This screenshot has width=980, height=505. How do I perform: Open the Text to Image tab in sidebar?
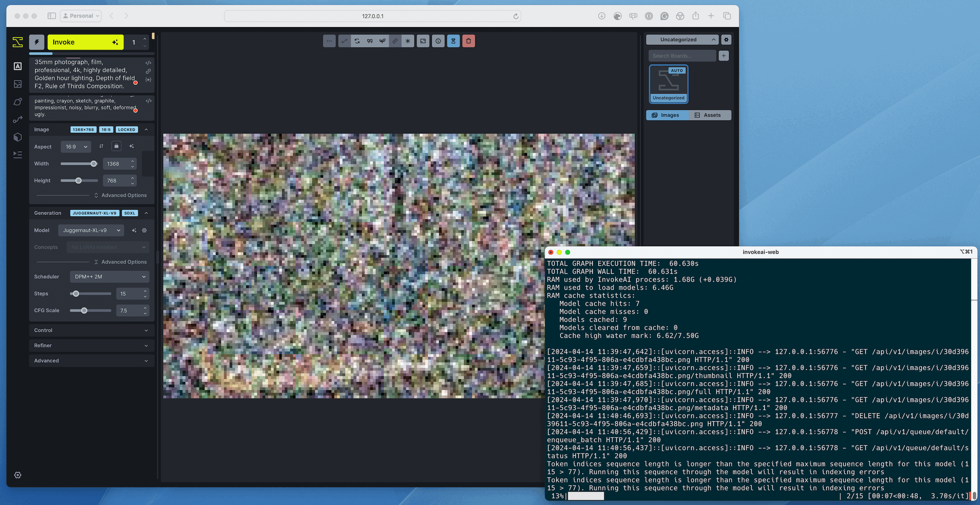pyautogui.click(x=17, y=66)
